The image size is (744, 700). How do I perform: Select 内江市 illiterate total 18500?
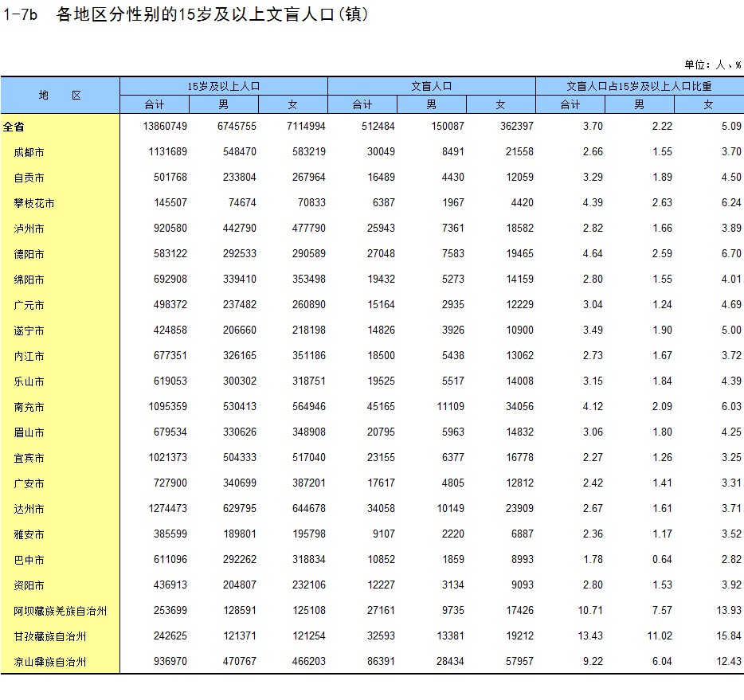tap(381, 356)
